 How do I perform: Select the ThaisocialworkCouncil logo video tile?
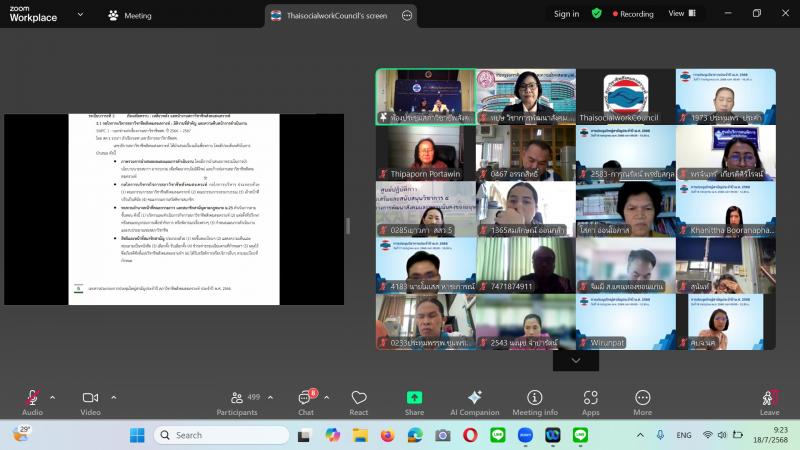coord(626,96)
